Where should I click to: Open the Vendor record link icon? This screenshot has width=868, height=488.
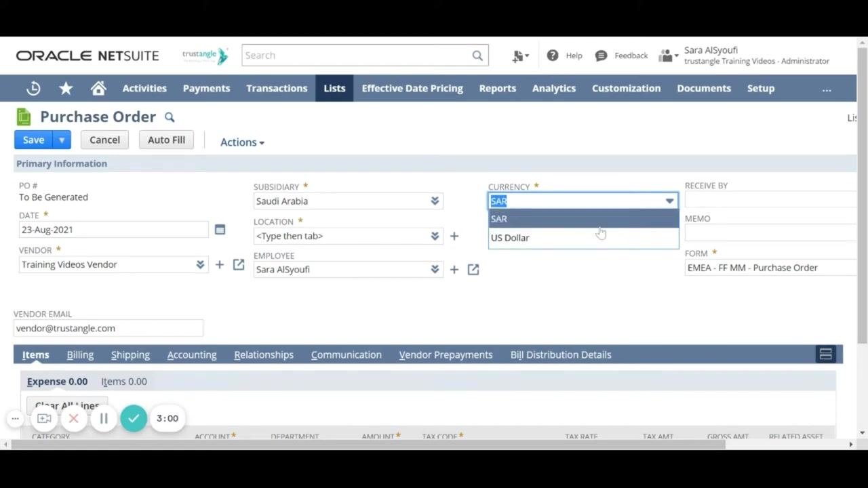239,264
